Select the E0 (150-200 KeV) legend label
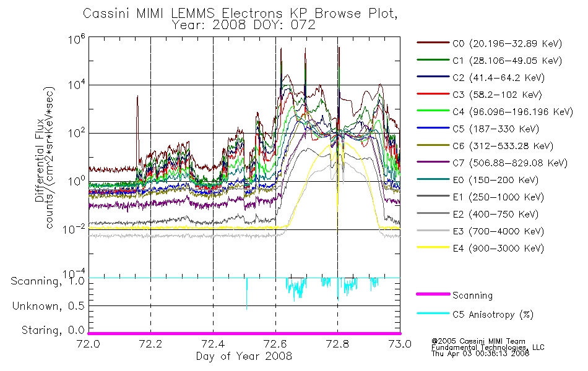 [495, 180]
